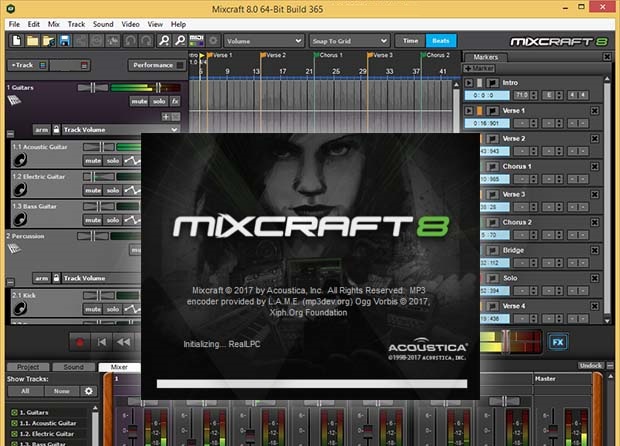Viewport: 620px width, 446px height.
Task: Click the Acoustic Guitar track image icon
Action: click(x=20, y=160)
